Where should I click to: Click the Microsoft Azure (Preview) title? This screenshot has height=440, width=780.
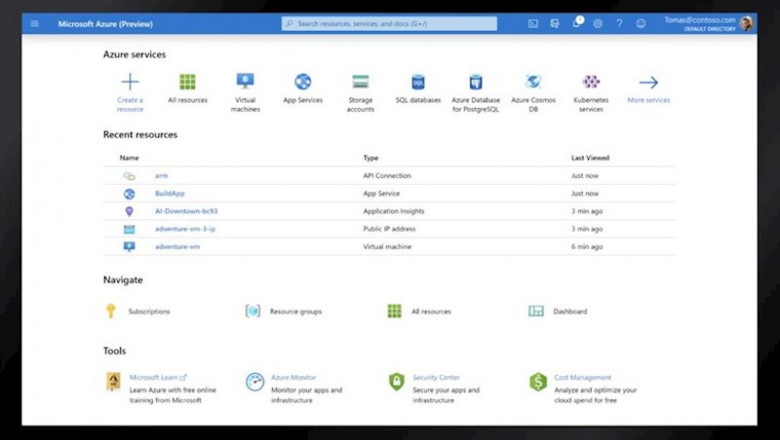[x=105, y=23]
